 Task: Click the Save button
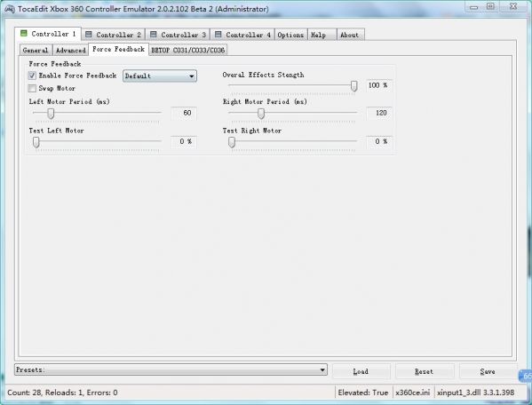pos(488,371)
